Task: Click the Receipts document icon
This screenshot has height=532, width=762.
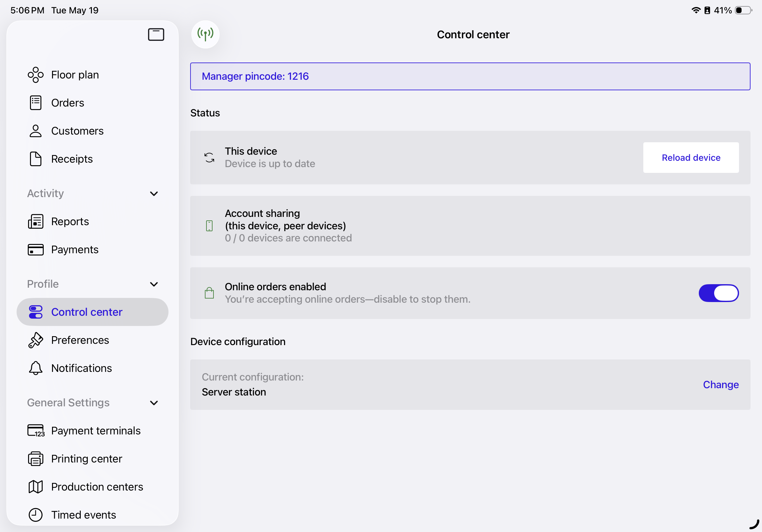Action: 35,159
